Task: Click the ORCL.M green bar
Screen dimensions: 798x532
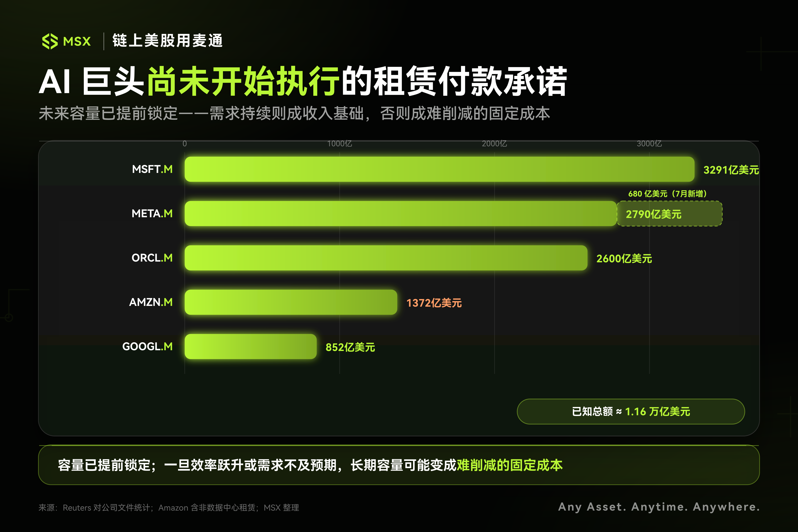Action: click(386, 258)
